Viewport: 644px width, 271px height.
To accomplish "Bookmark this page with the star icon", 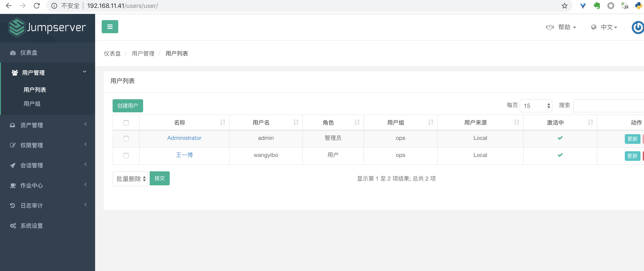I will click(564, 6).
